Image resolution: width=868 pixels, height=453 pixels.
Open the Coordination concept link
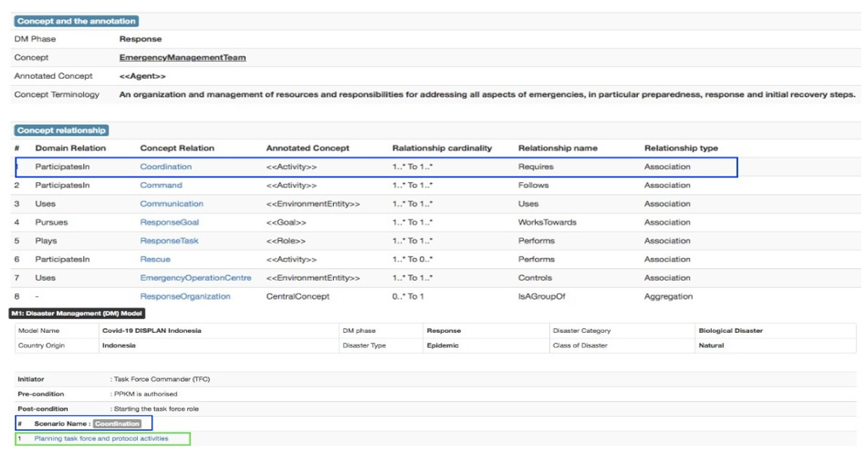tap(166, 167)
